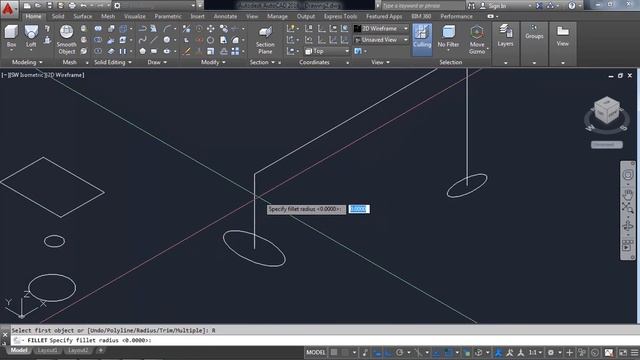Switch to the Layout2 tab
The image size is (640, 360).
click(78, 350)
